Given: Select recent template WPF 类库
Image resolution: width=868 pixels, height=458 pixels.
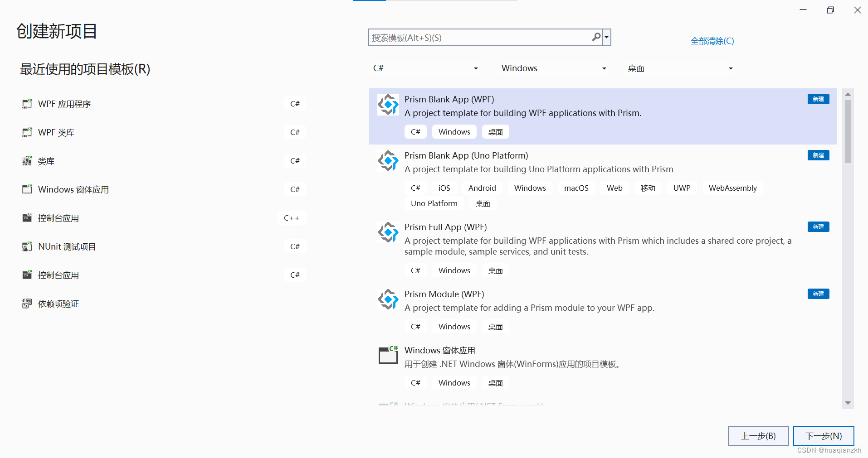Looking at the screenshot, I should pos(163,132).
